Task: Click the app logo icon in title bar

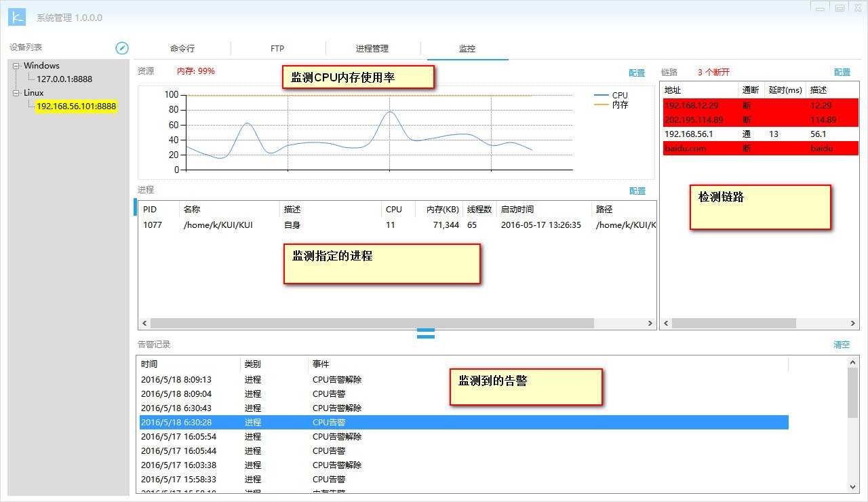Action: [17, 17]
